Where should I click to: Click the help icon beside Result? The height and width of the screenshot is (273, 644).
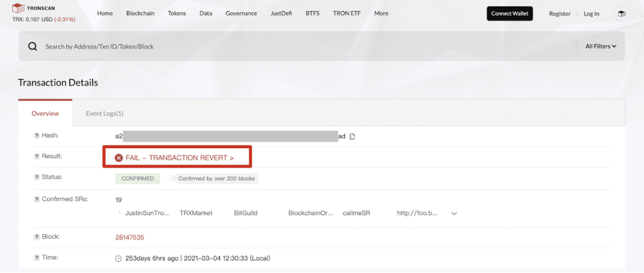[37, 157]
